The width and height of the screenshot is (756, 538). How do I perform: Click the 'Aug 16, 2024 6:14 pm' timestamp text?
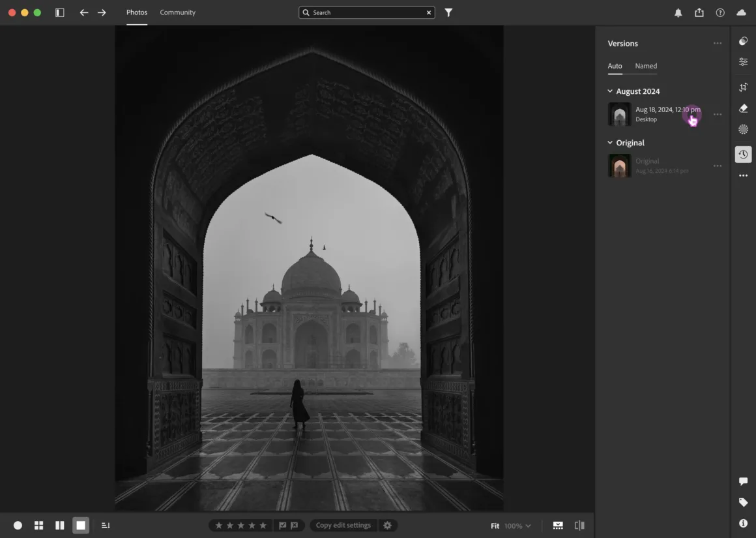click(x=662, y=171)
